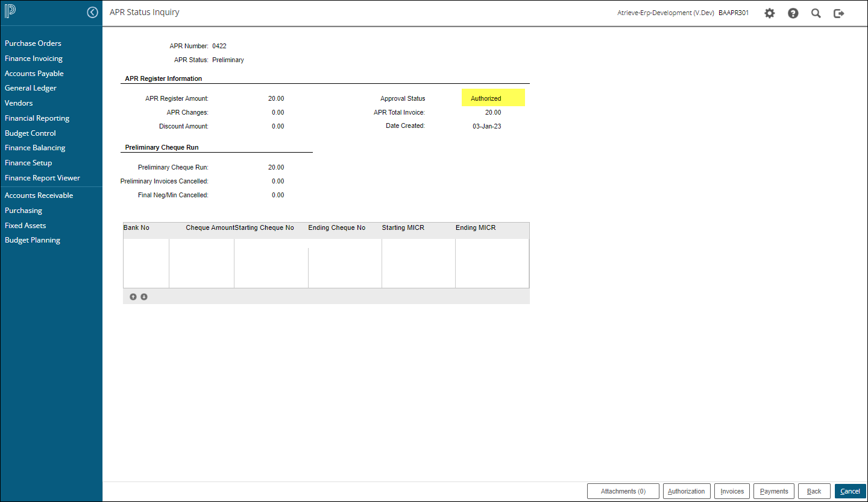Open settings gear icon
868x502 pixels.
(770, 13)
